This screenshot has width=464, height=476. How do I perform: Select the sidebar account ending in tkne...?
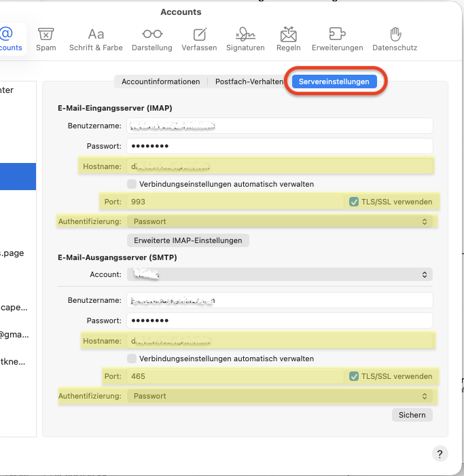13,361
